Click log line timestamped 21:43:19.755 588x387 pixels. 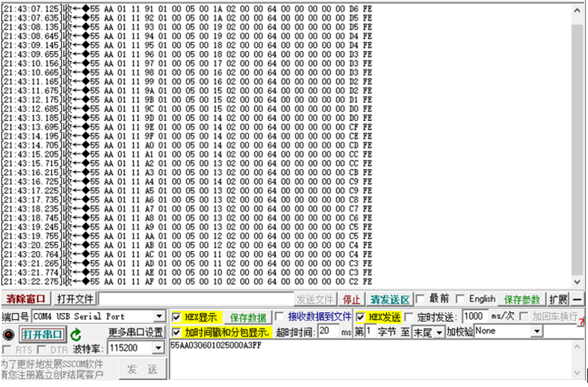tap(187, 236)
